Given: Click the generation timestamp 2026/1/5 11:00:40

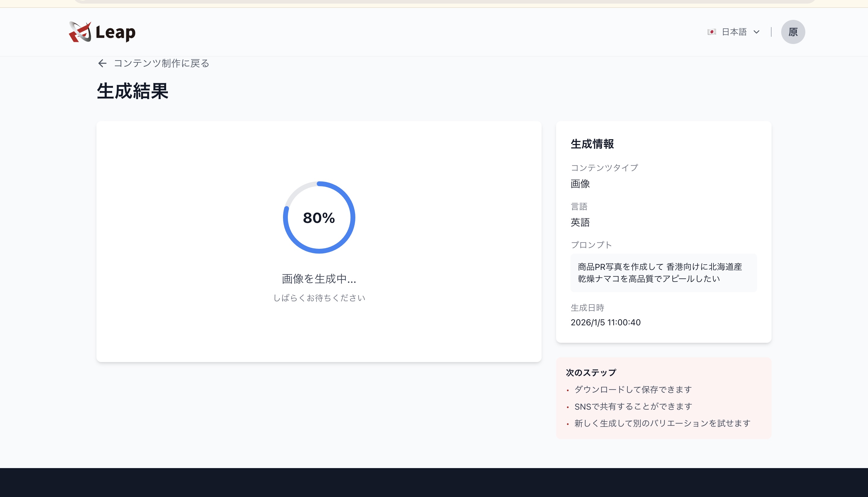Looking at the screenshot, I should (606, 322).
